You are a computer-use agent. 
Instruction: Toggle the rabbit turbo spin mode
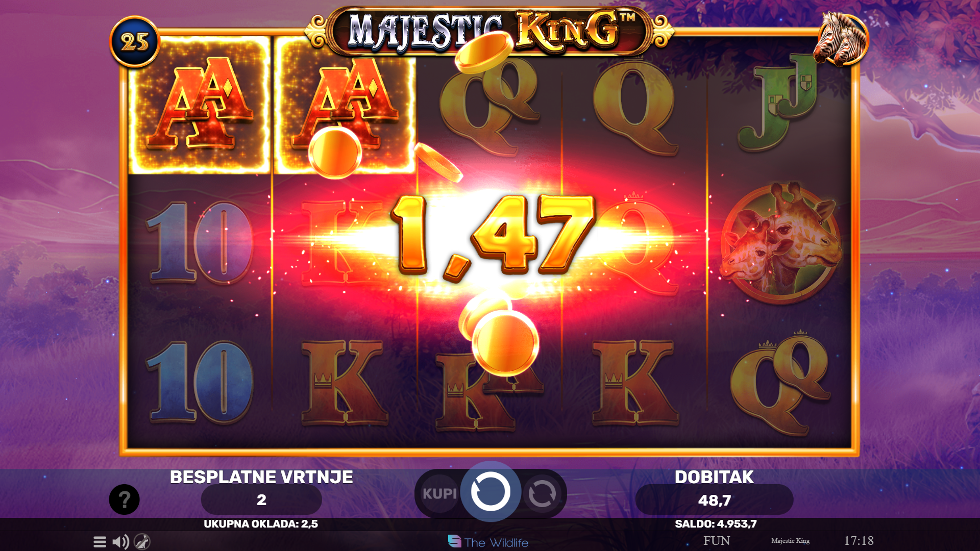(142, 542)
